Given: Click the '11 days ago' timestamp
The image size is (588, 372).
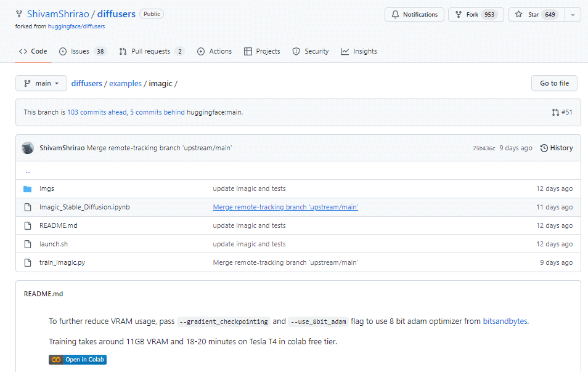Looking at the screenshot, I should (x=554, y=207).
